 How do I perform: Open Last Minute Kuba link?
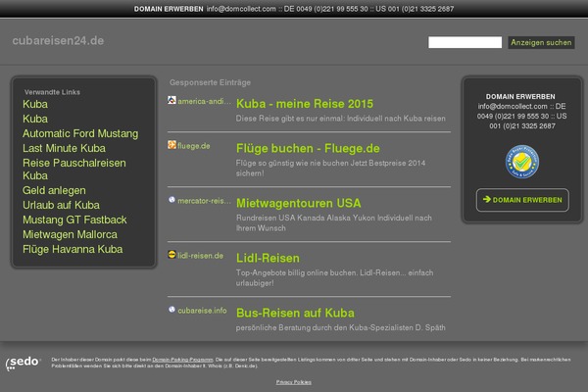(64, 148)
